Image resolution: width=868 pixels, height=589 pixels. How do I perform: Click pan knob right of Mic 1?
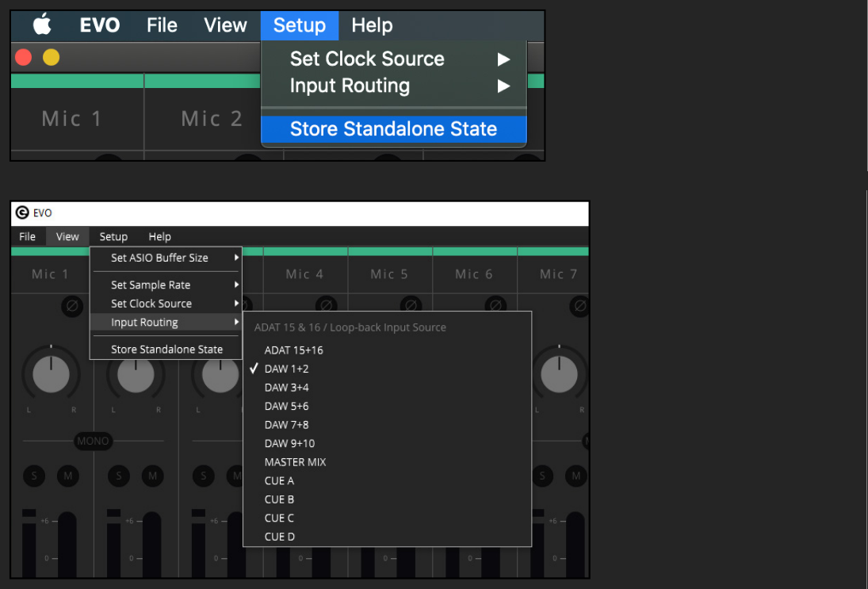136,374
